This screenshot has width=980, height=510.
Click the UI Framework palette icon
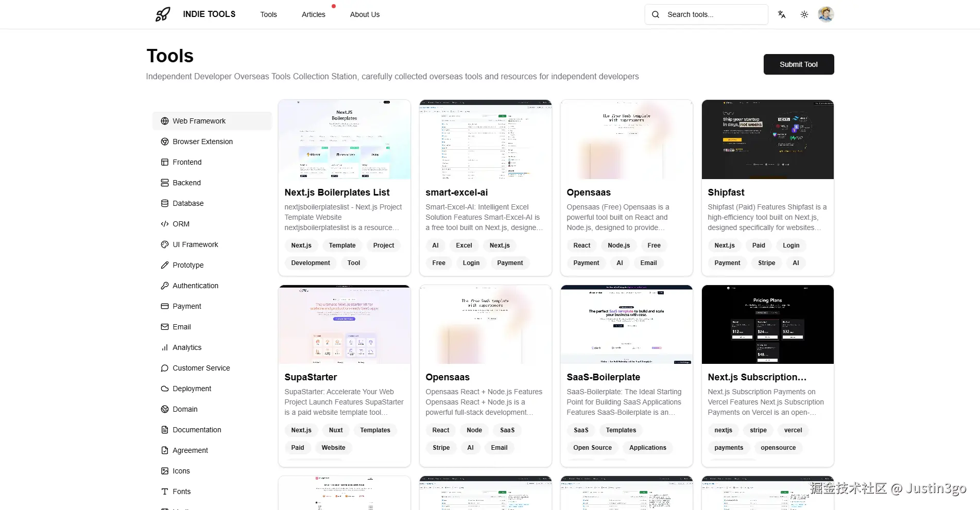[x=165, y=244]
